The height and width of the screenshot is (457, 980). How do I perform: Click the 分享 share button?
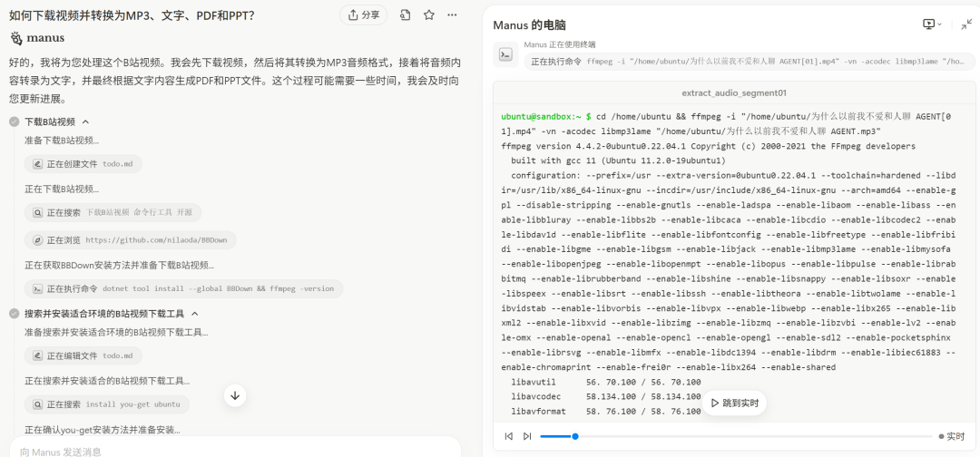363,15
